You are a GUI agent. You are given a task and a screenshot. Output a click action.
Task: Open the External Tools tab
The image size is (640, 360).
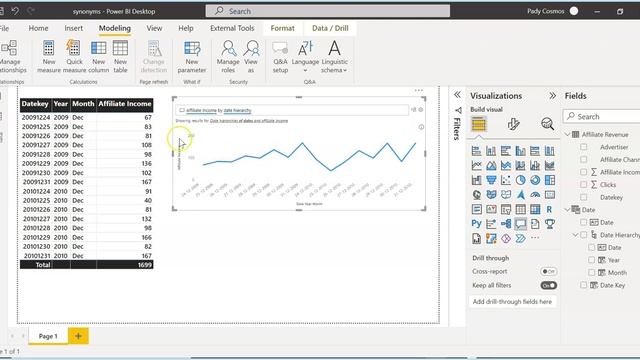(x=232, y=28)
